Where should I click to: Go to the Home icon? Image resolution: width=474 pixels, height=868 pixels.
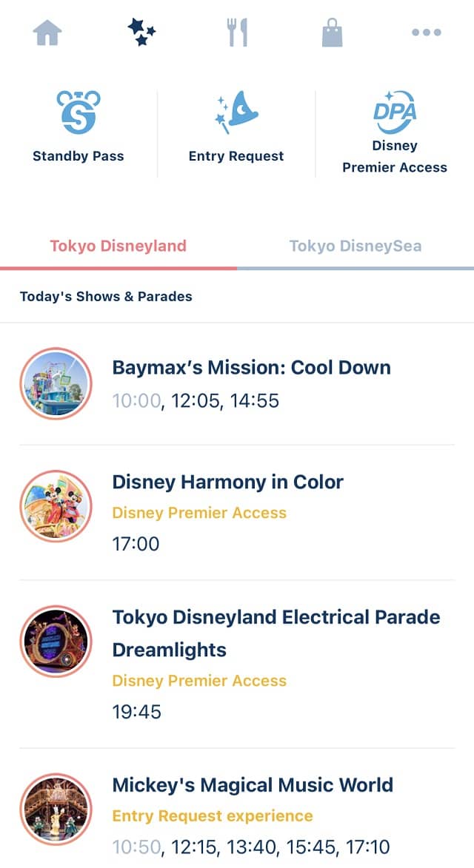click(47, 33)
